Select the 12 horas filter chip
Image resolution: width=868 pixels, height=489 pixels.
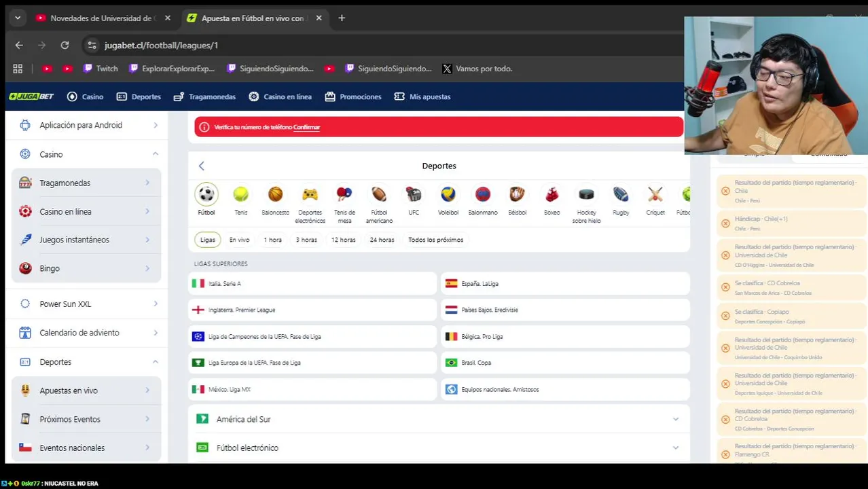point(343,240)
